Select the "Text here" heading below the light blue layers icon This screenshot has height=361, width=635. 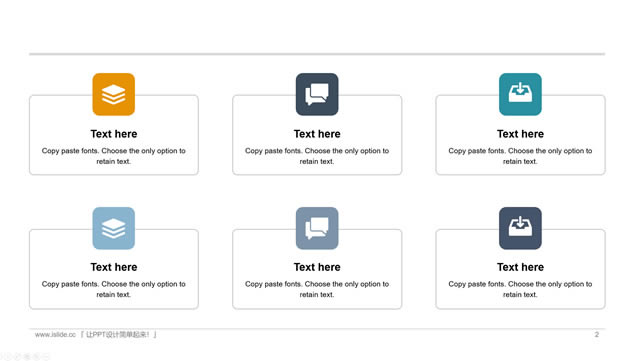point(114,267)
